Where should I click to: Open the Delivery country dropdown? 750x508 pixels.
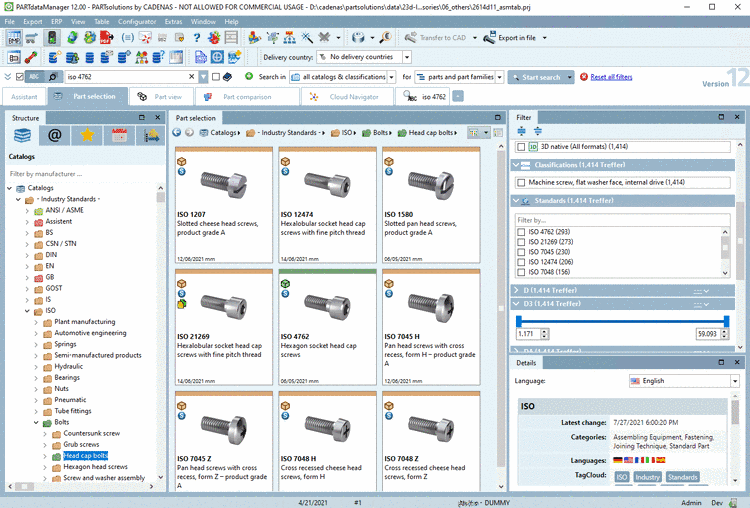407,57
